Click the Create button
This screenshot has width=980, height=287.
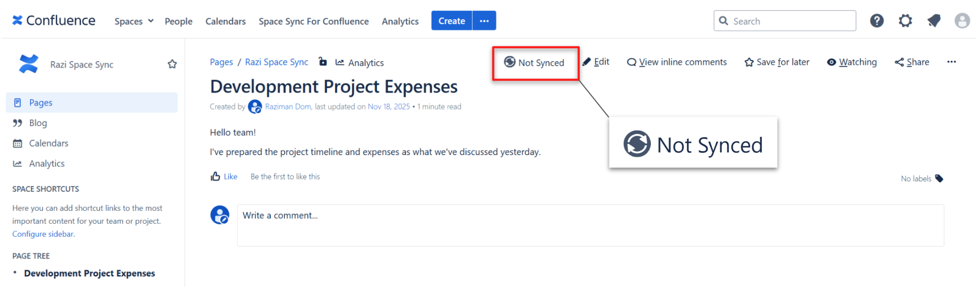click(452, 21)
